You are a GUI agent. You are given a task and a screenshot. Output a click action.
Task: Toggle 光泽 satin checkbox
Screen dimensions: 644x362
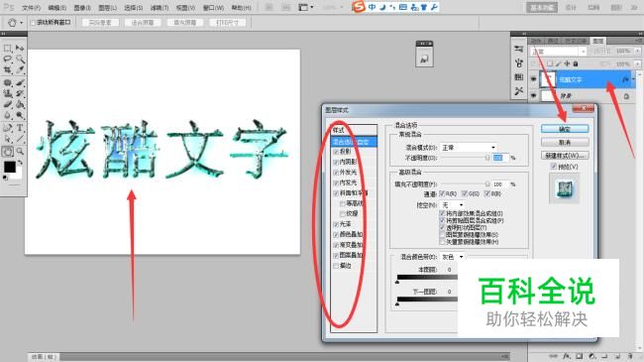336,224
